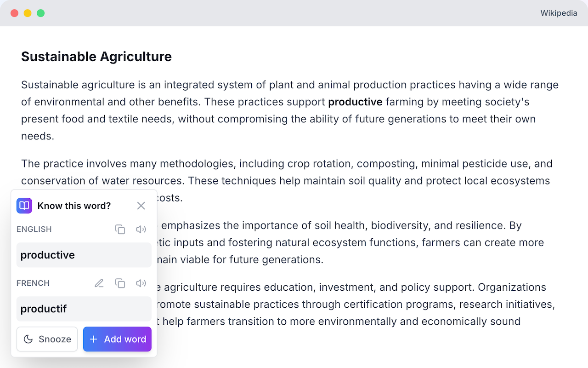Click the ENGLISH language label
This screenshot has width=588, height=368.
pyautogui.click(x=34, y=229)
